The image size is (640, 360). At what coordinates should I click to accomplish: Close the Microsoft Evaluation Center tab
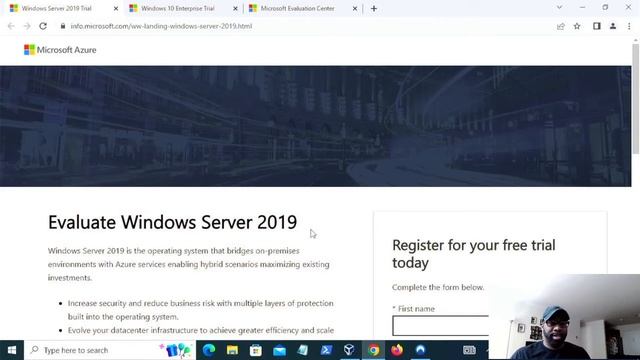355,9
